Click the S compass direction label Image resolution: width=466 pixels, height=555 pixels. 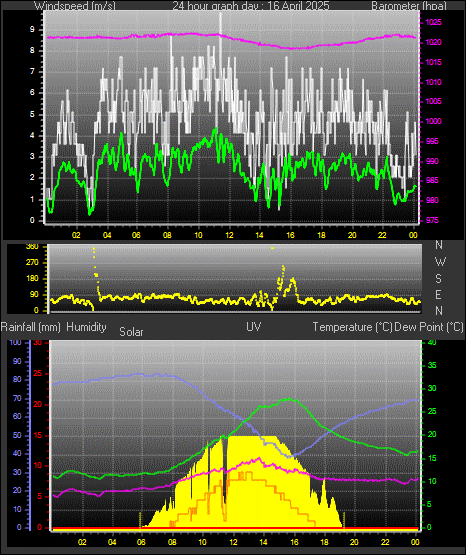(438, 279)
